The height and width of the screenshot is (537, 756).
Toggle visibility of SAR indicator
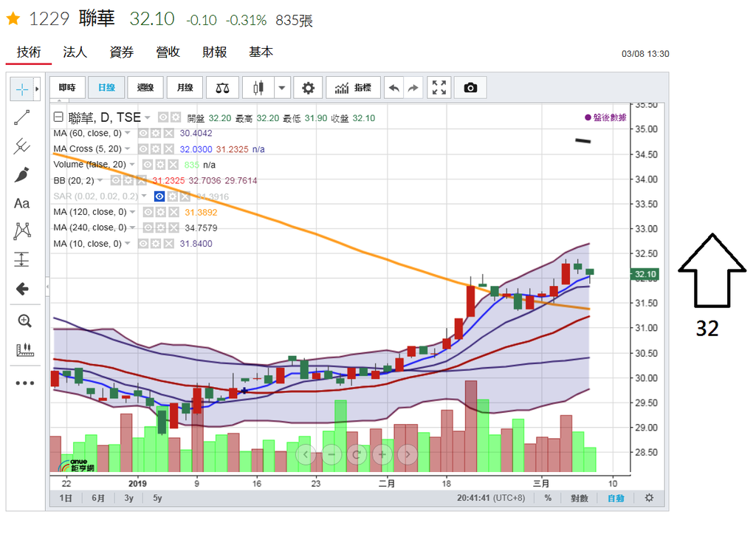[159, 196]
